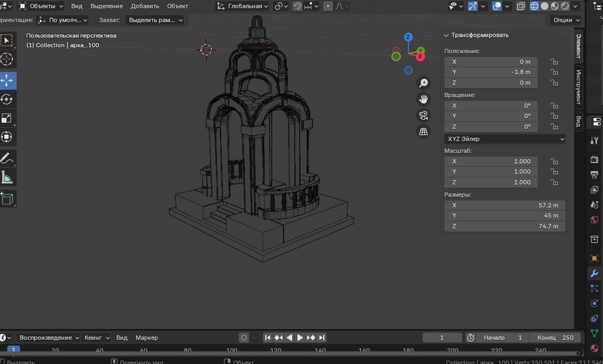Select the Measure tool
This screenshot has width=603, height=364.
[x=7, y=177]
